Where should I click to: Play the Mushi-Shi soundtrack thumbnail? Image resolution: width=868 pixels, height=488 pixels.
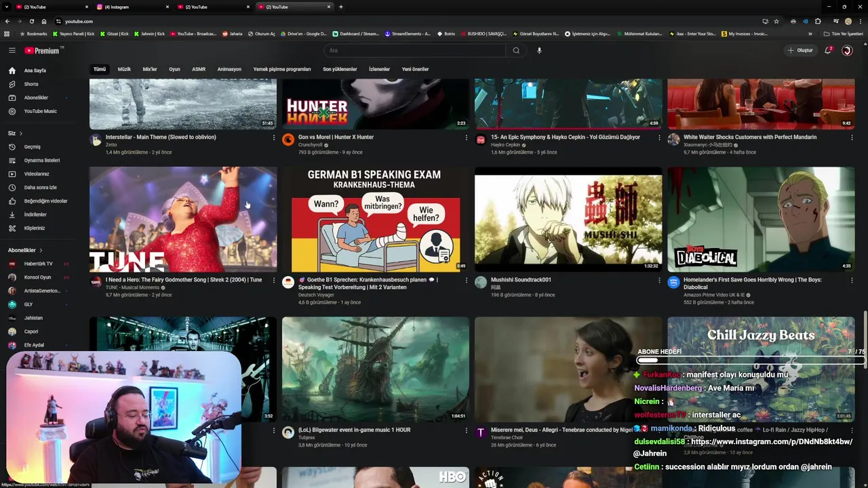[568, 219]
